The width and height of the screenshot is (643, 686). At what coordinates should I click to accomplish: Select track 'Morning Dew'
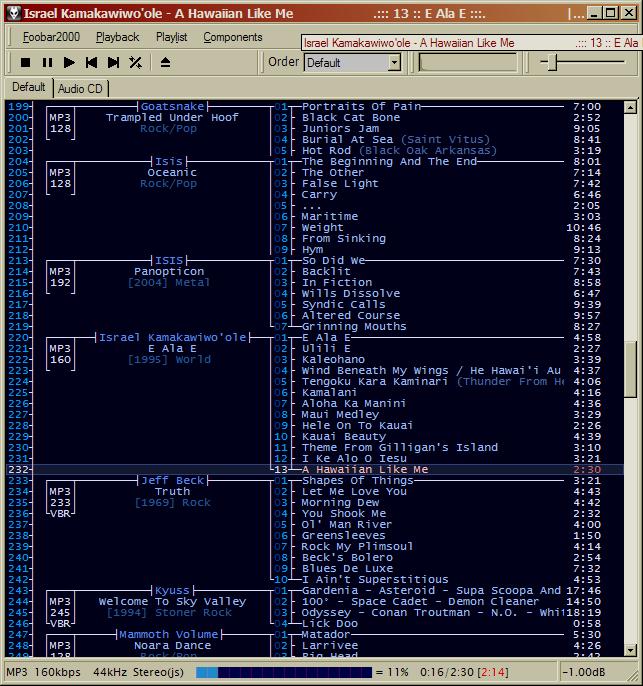click(x=340, y=502)
